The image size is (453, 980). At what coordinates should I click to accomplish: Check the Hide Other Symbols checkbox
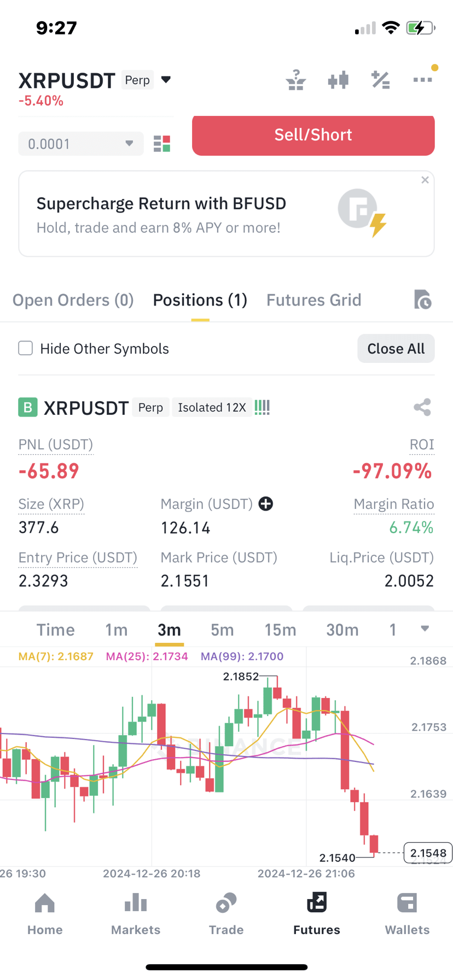tap(26, 348)
